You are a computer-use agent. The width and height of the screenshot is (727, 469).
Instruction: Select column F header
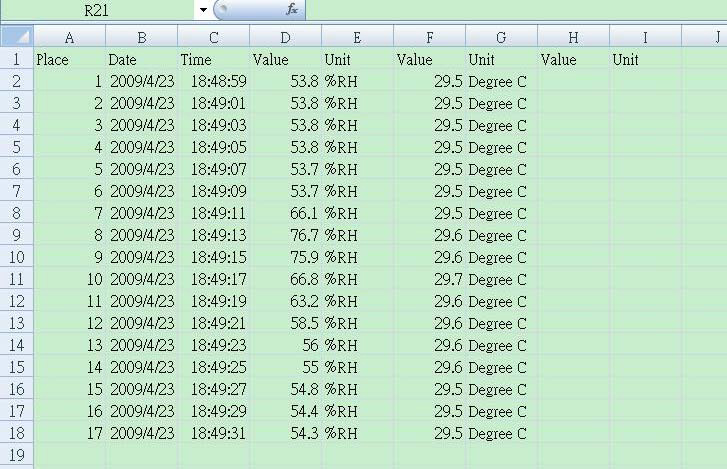430,37
